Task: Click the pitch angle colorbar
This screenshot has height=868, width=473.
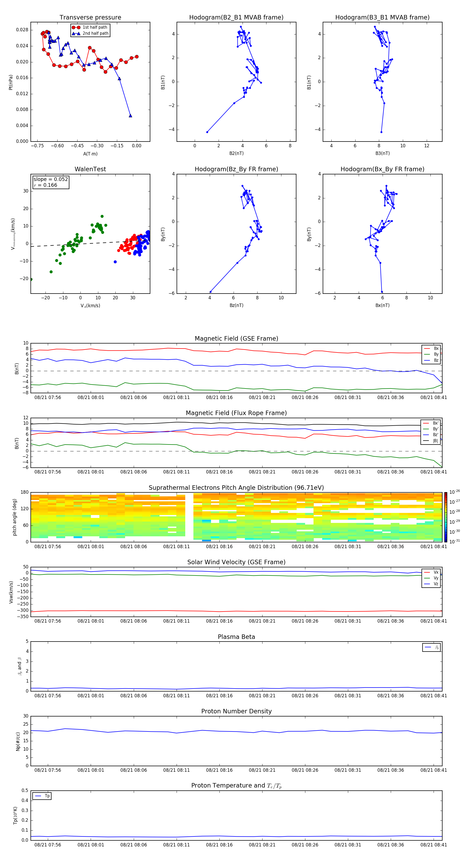Action: [446, 517]
